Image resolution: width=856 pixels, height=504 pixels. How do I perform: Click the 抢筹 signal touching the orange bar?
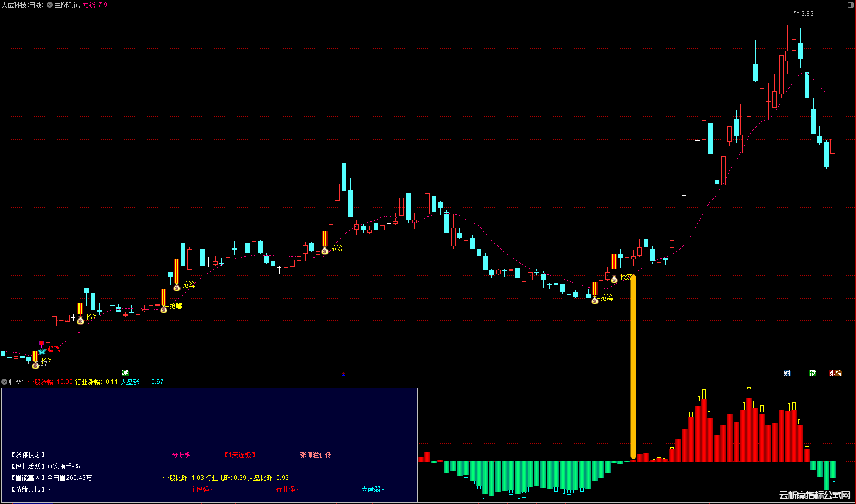pyautogui.click(x=626, y=277)
